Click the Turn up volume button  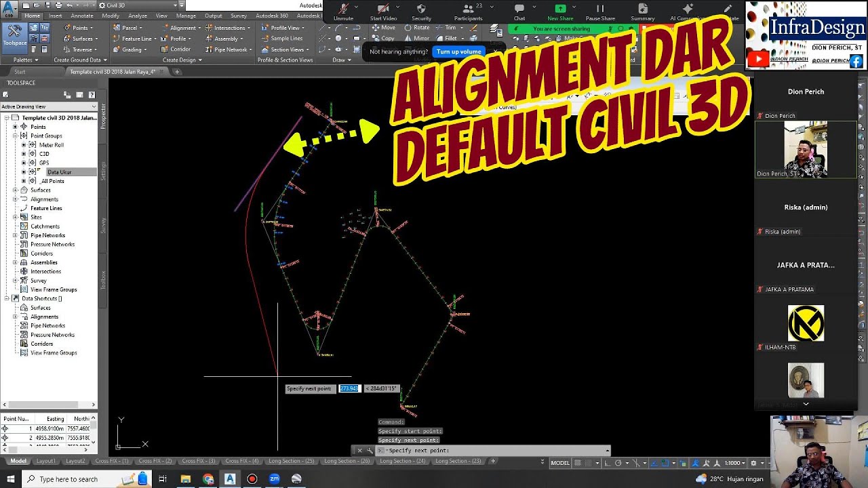point(459,52)
